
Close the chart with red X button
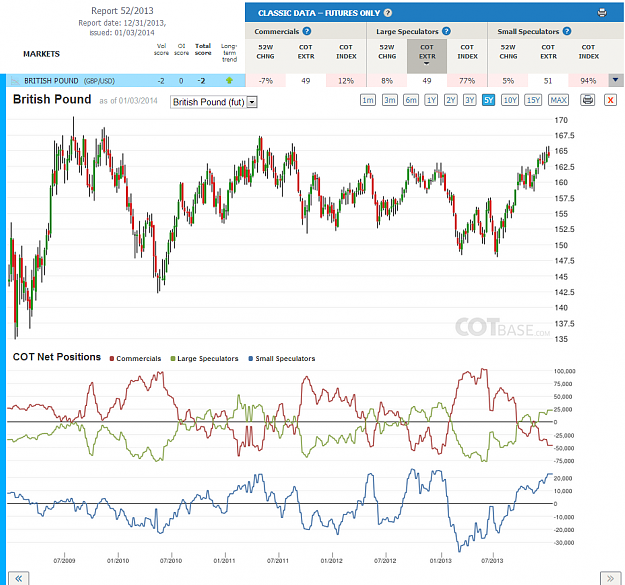click(610, 100)
